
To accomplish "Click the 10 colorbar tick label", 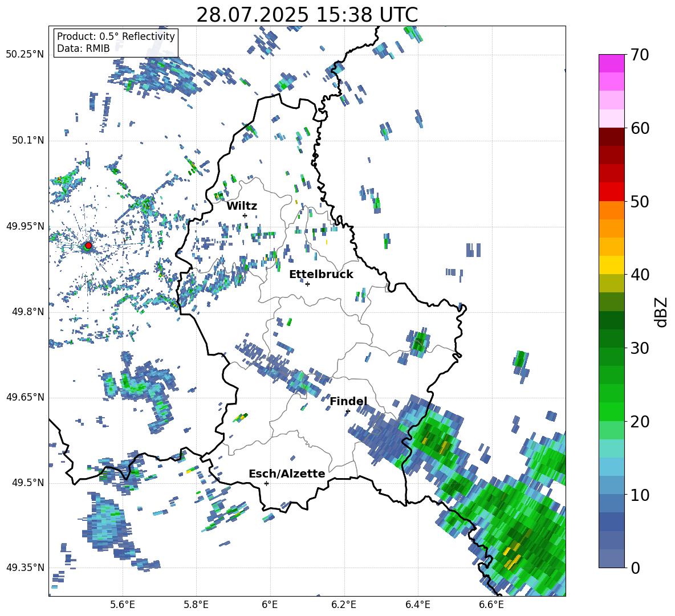I will click(x=640, y=495).
